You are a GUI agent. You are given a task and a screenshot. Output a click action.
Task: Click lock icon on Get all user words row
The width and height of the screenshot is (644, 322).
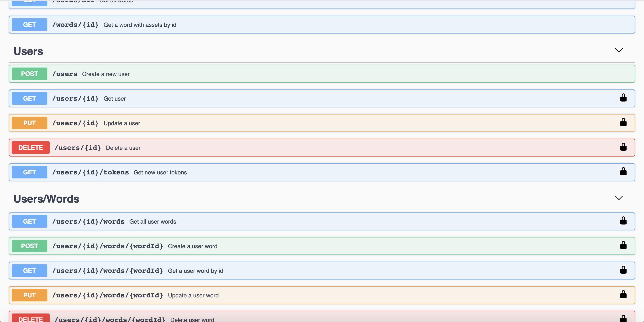pos(623,221)
